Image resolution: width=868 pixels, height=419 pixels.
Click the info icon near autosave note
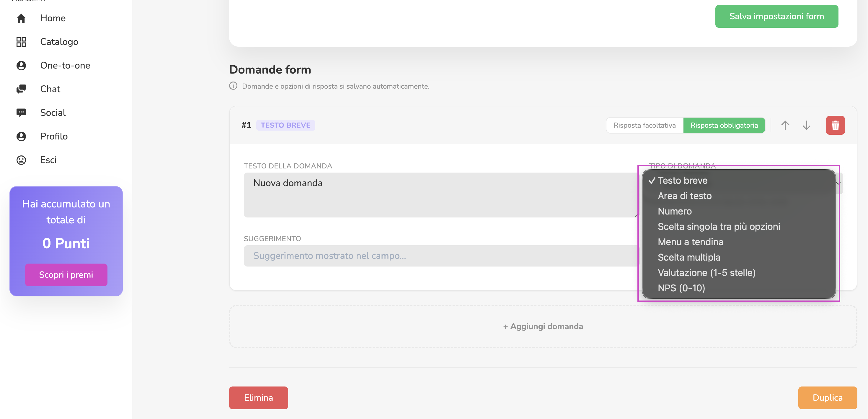point(233,86)
